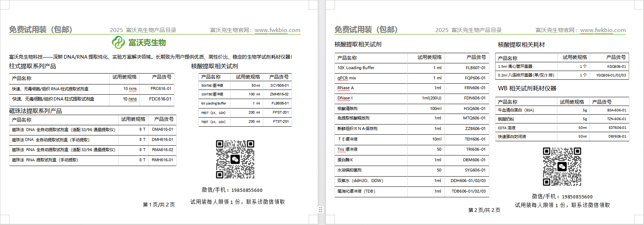
Task: Click the 第 1 页/共 2 页 footer
Action: click(x=159, y=205)
